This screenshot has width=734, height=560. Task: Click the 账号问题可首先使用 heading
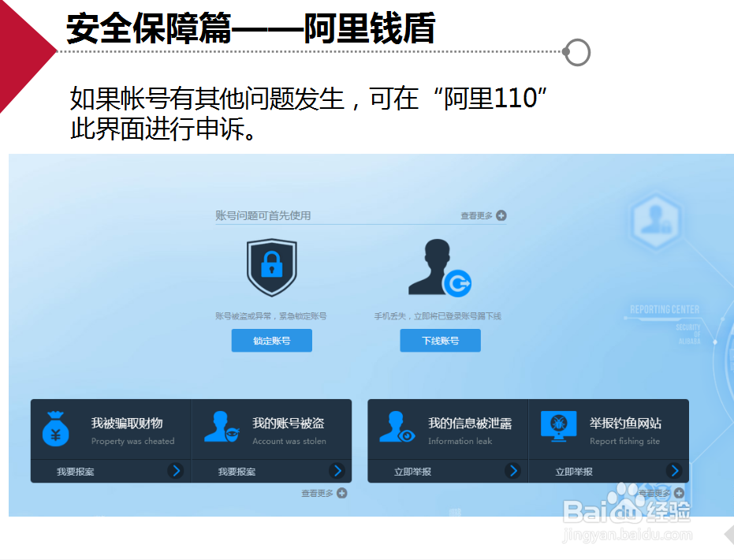[263, 215]
